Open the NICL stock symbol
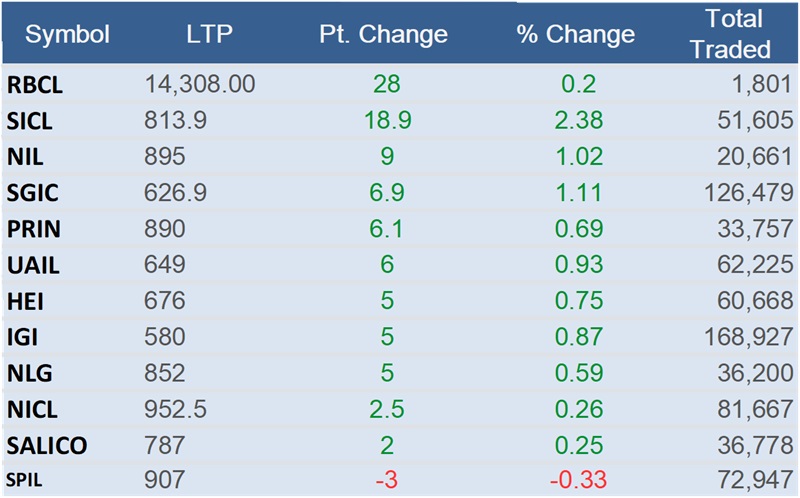This screenshot has width=800, height=498. point(32,409)
